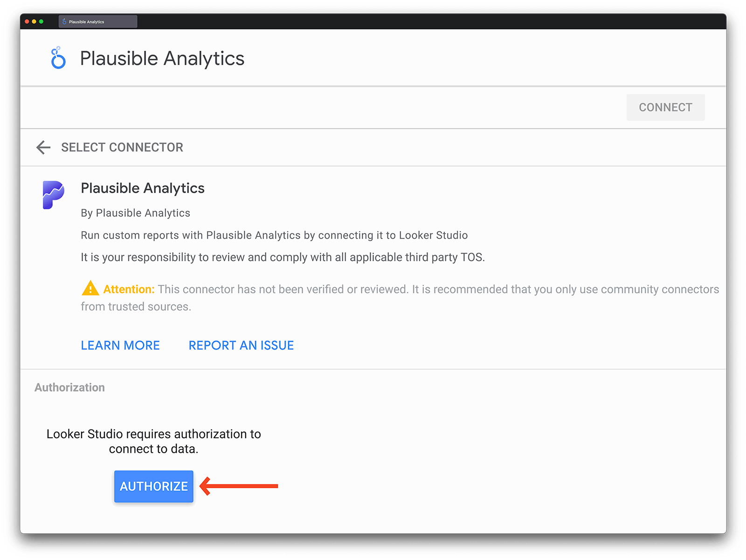Image resolution: width=746 pixels, height=560 pixels.
Task: Click the Looker Studio logo icon
Action: (x=57, y=58)
